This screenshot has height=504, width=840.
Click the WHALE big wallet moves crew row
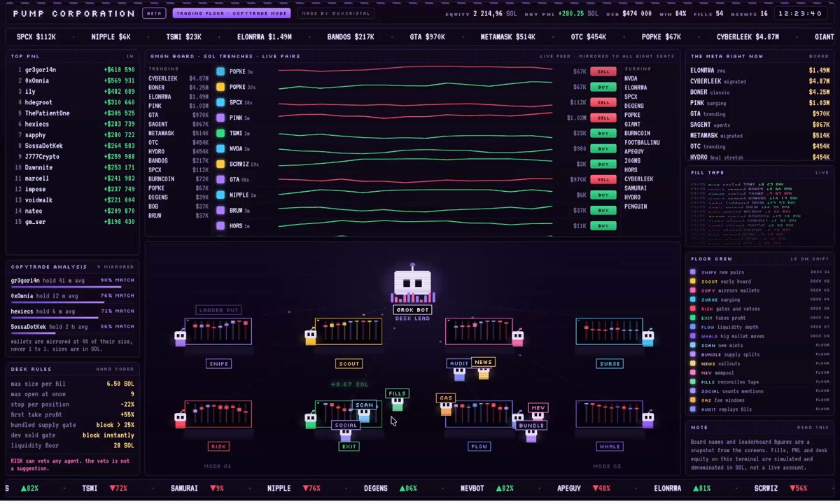point(759,336)
